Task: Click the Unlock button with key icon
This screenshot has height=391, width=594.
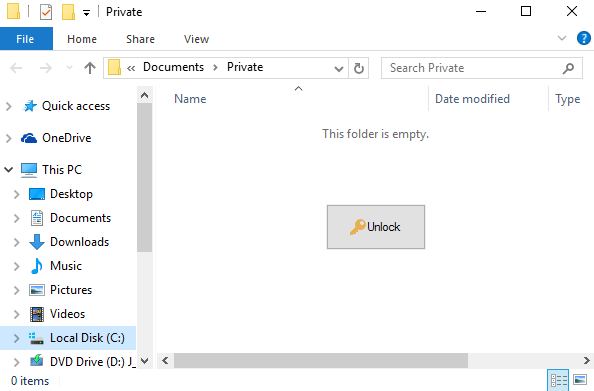Action: [376, 227]
